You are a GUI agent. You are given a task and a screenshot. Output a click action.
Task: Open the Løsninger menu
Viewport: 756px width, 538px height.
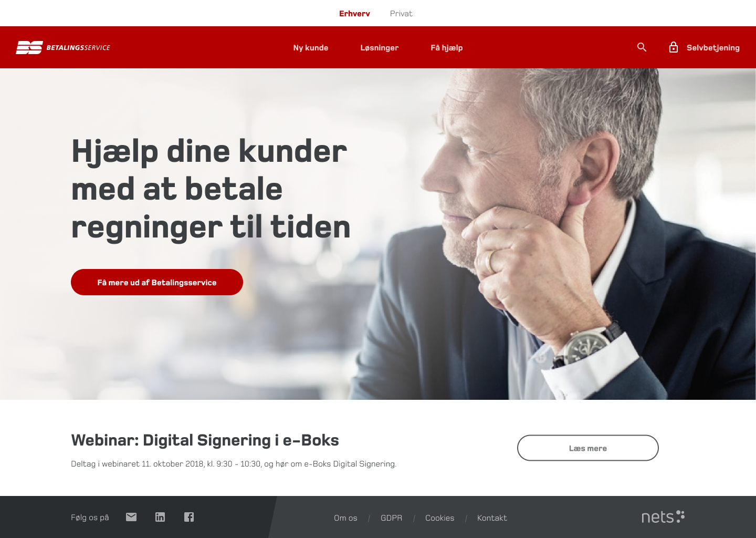pyautogui.click(x=380, y=48)
